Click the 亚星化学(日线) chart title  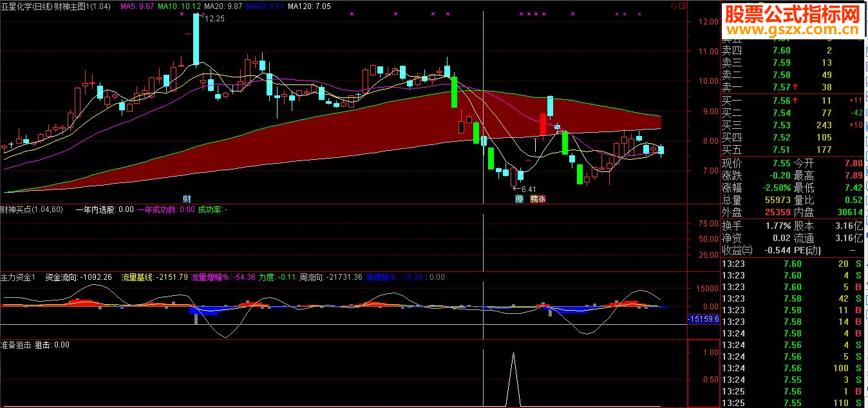click(26, 6)
